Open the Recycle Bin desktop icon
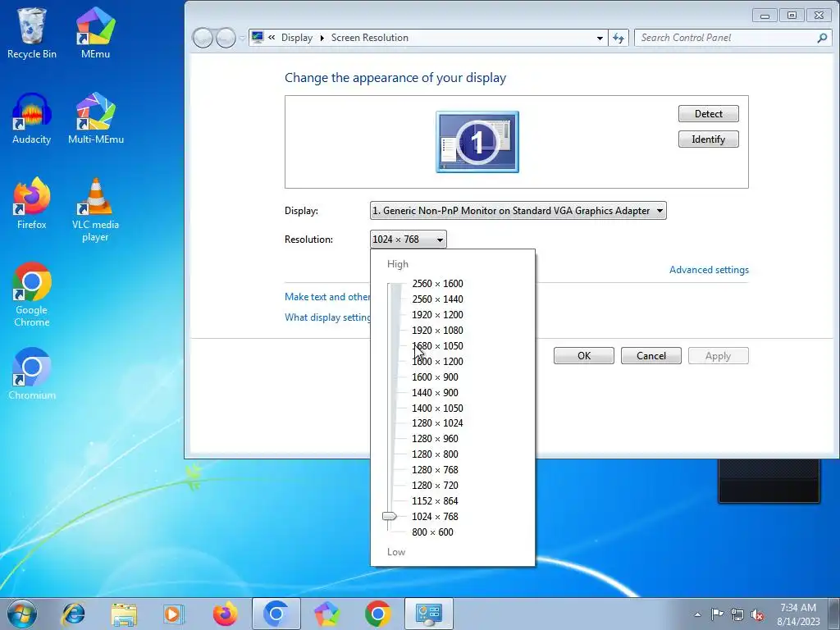Viewport: 840px width, 630px height. coord(32,33)
